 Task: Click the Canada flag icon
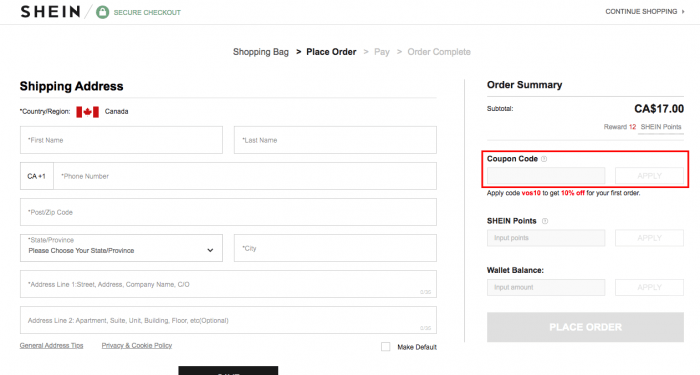[x=88, y=112]
